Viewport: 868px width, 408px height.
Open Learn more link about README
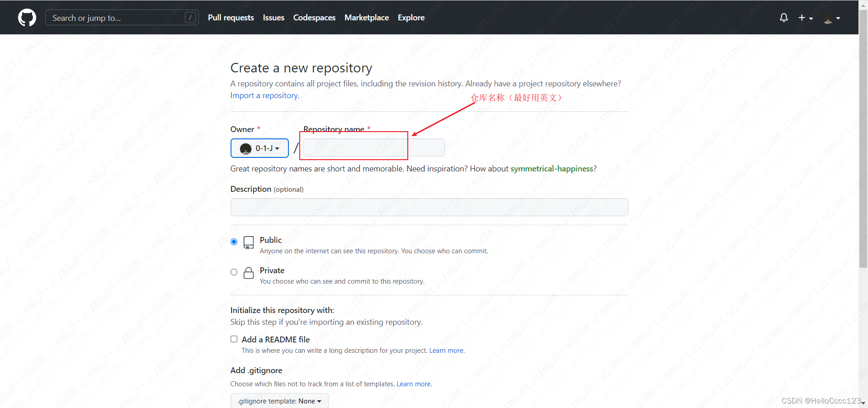click(x=446, y=351)
